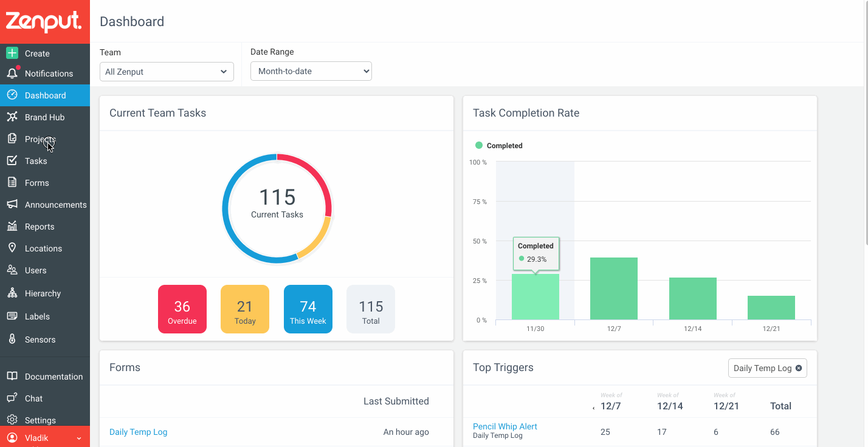Remove the Daily Temp Log filter
The image size is (868, 447).
point(799,368)
